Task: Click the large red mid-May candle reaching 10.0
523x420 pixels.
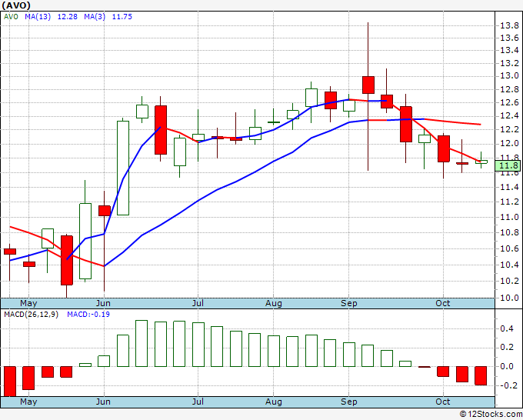Action: 67,260
